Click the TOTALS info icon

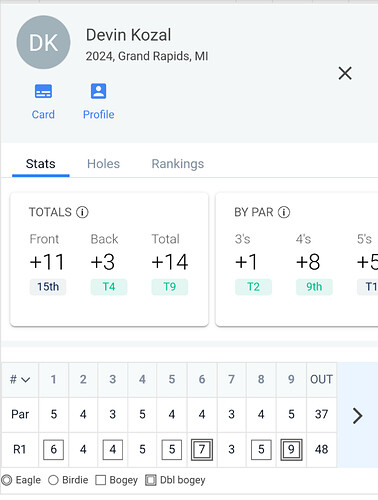point(82,212)
